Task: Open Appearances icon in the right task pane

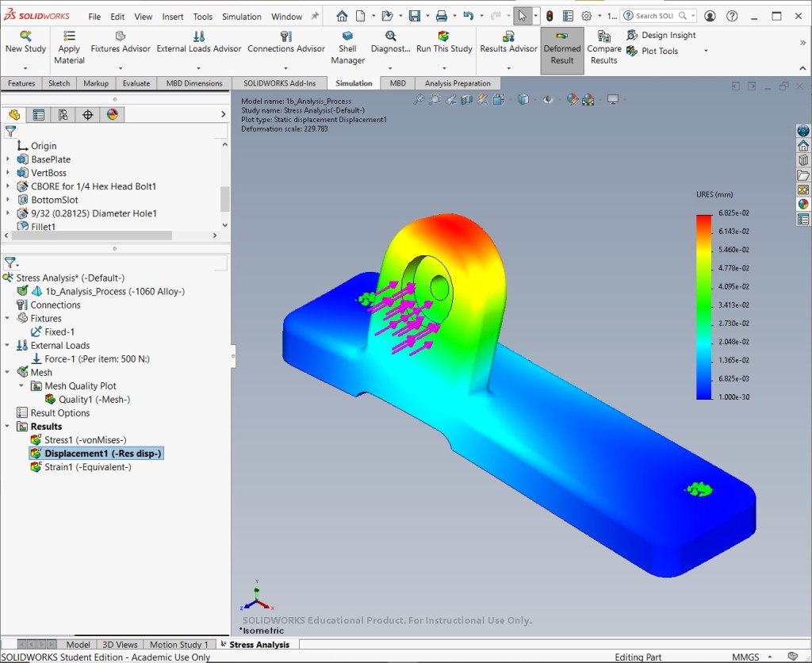Action: (x=803, y=204)
